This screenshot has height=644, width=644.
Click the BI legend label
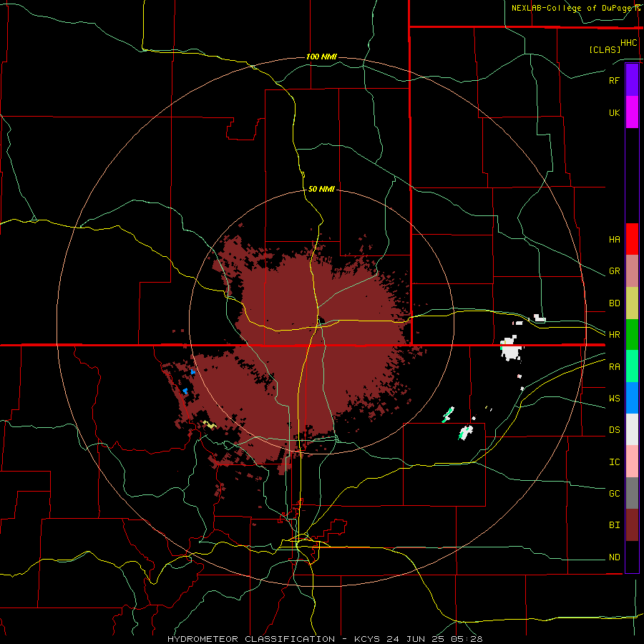coord(614,525)
